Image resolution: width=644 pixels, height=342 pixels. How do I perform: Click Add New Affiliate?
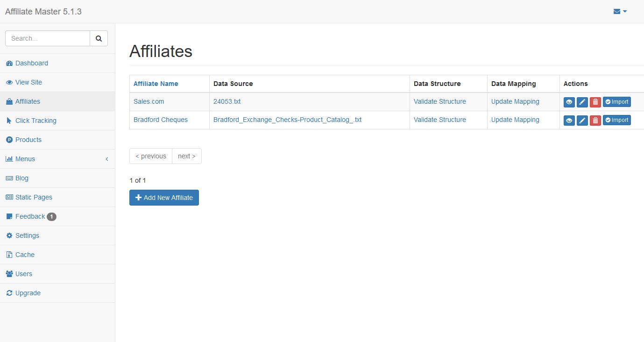164,198
